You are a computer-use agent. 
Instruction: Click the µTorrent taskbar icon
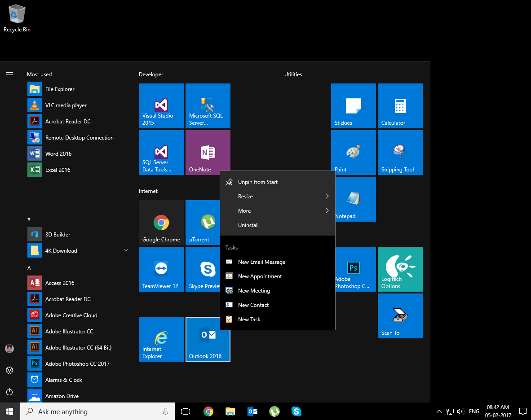(274, 411)
